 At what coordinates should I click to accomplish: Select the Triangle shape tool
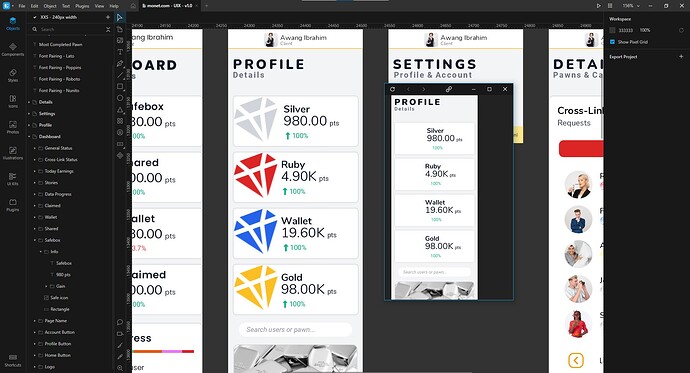pos(120,110)
